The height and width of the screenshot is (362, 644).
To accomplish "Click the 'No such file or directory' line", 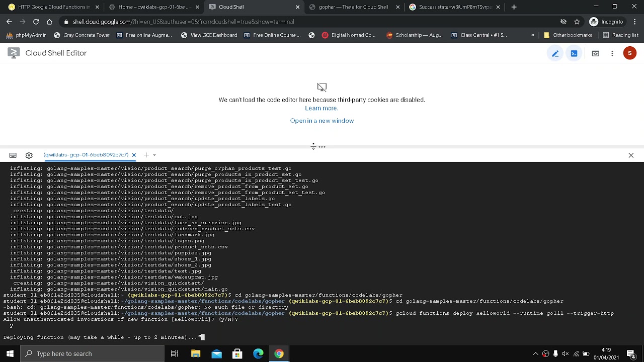I will 145,307.
